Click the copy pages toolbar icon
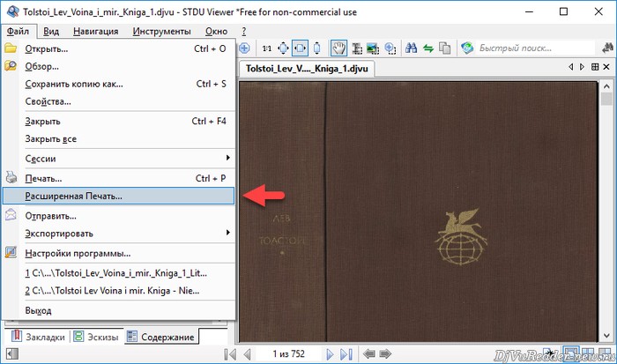Viewport: 617px width, 364px height. point(444,48)
